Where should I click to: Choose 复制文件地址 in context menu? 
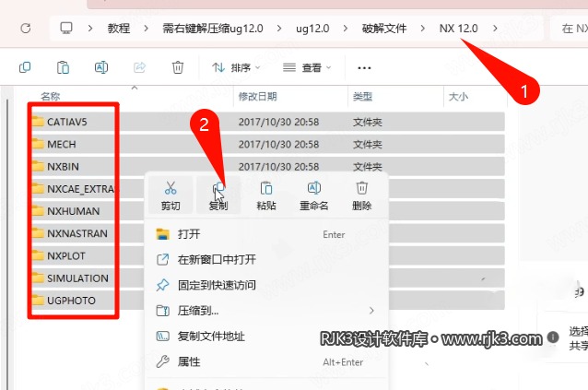tap(265, 336)
